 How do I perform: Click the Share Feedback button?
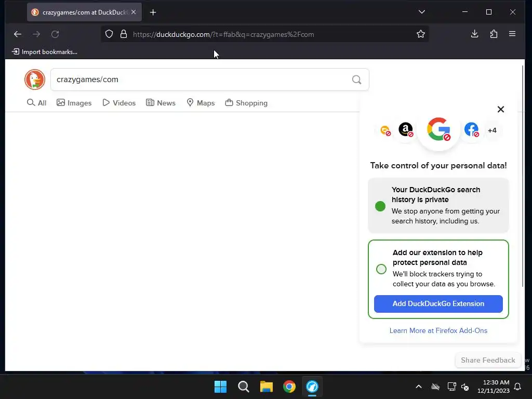point(488,361)
